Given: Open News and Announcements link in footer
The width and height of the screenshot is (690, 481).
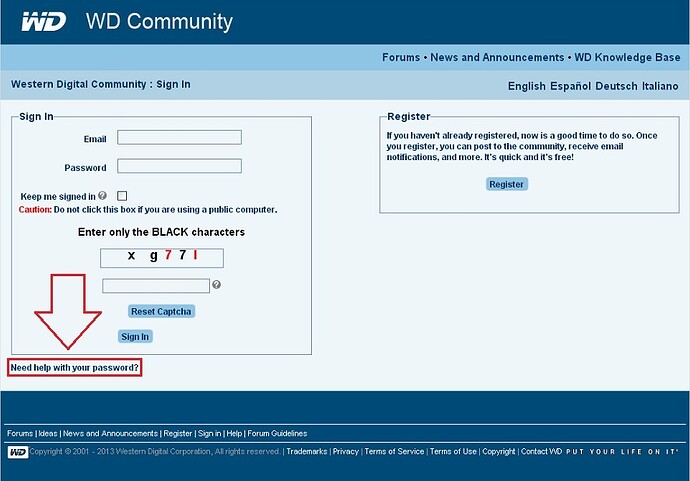Looking at the screenshot, I should (110, 433).
